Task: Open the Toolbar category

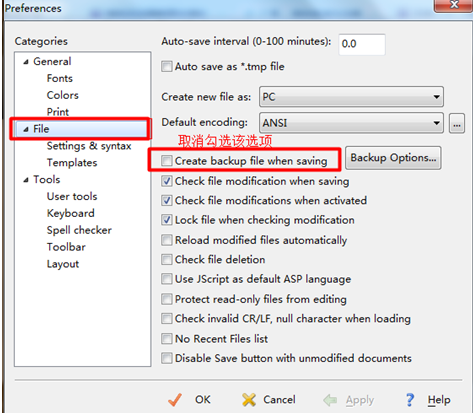Action: [x=66, y=247]
